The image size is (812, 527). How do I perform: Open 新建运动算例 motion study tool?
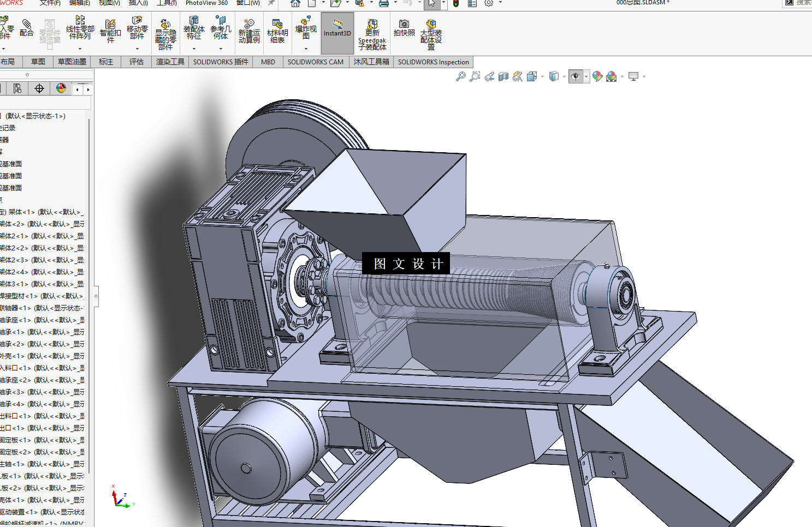[x=249, y=31]
